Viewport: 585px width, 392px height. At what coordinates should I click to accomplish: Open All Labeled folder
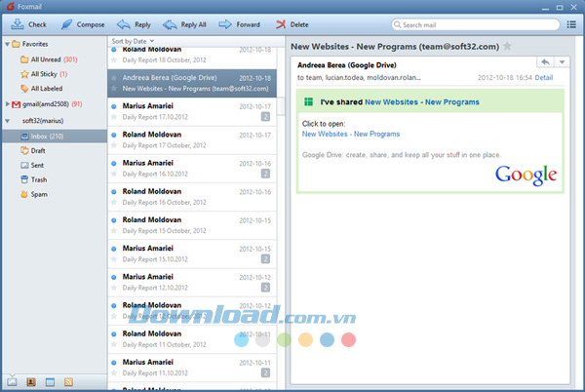coord(41,89)
